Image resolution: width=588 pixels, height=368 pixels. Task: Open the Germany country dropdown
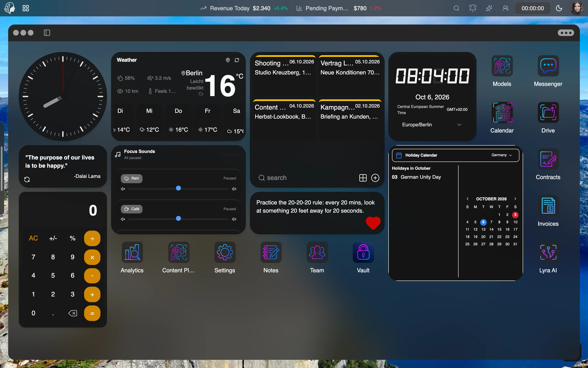coord(501,155)
